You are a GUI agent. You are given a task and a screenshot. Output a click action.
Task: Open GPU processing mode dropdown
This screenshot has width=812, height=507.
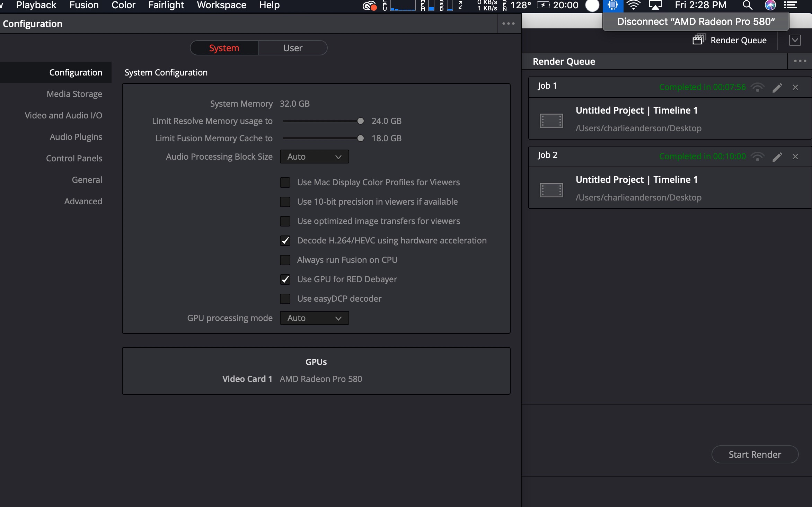tap(314, 318)
